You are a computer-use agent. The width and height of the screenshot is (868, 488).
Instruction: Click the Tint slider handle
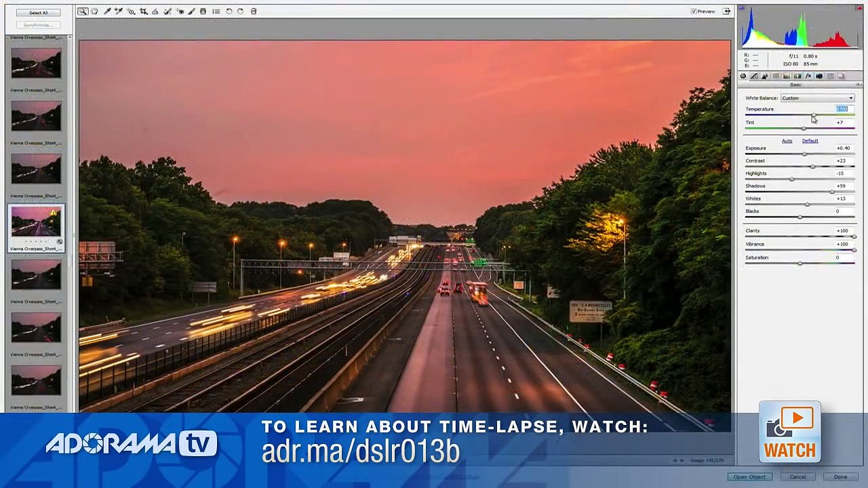click(804, 128)
